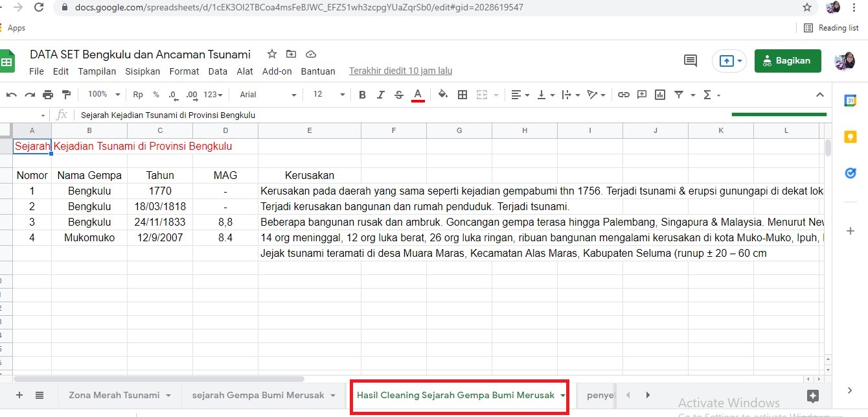Open the 100% zoom dropdown

point(104,95)
